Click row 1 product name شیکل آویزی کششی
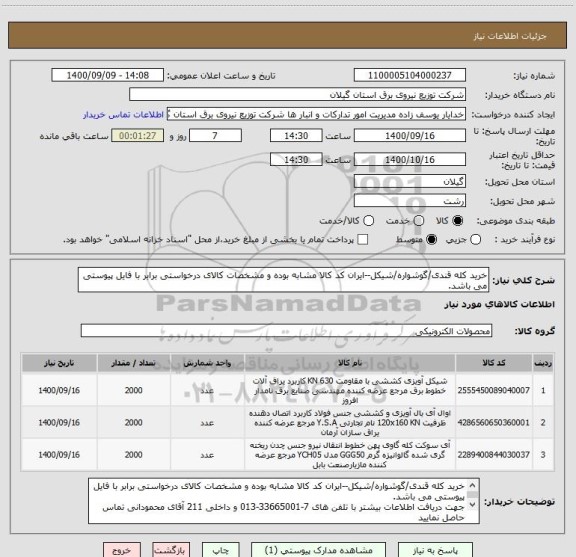This screenshot has width=576, height=557. coord(350,390)
